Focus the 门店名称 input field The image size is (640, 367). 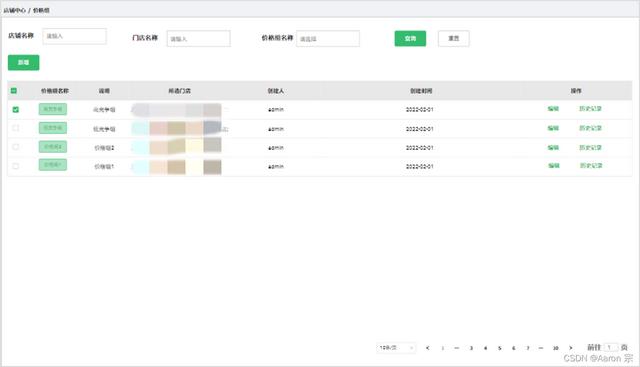198,39
